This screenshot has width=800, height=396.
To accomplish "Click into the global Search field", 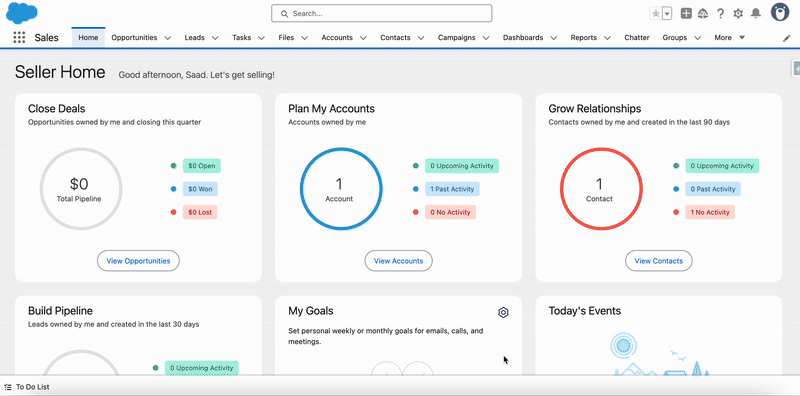I will [x=382, y=13].
